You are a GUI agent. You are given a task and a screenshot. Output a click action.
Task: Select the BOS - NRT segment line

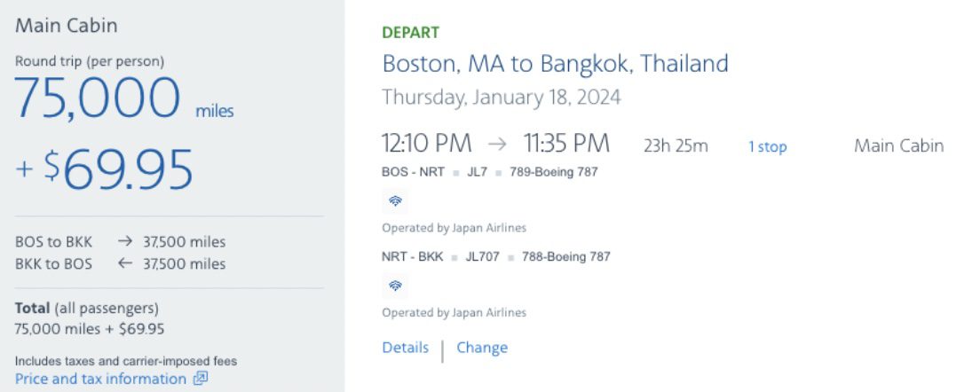490,172
